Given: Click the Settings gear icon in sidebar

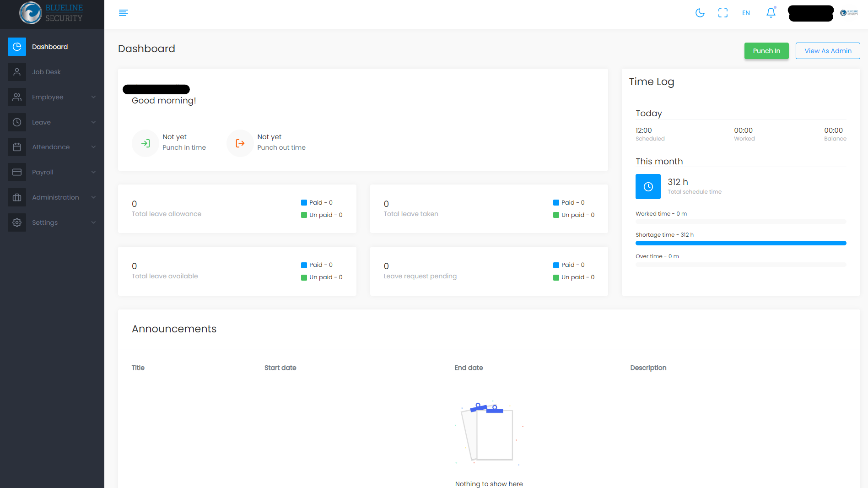Looking at the screenshot, I should 17,222.
